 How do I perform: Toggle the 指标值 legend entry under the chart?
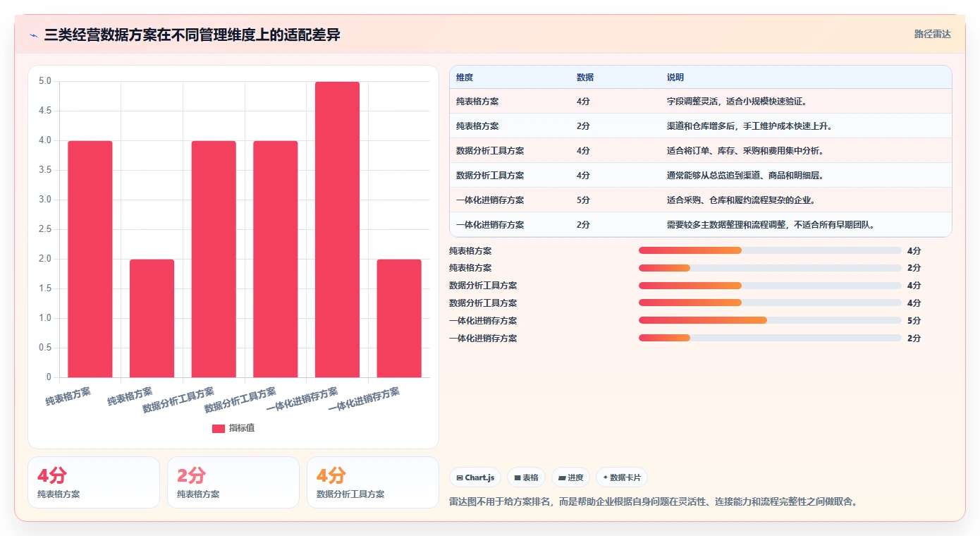tap(233, 428)
